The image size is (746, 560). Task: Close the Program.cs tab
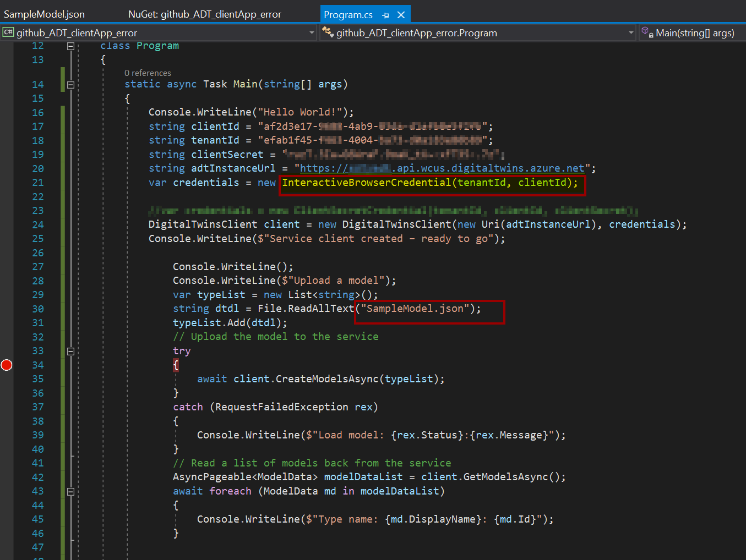(401, 15)
